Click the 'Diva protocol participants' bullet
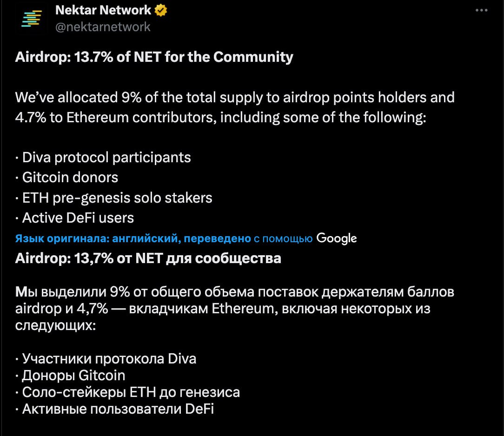Viewport: 504px width, 436px height. click(x=103, y=158)
